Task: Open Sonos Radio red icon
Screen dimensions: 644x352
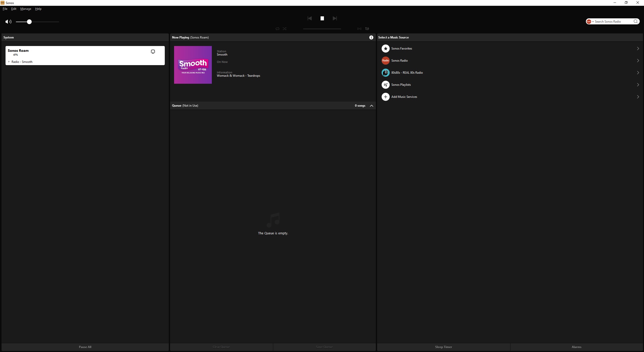Action: 385,61
